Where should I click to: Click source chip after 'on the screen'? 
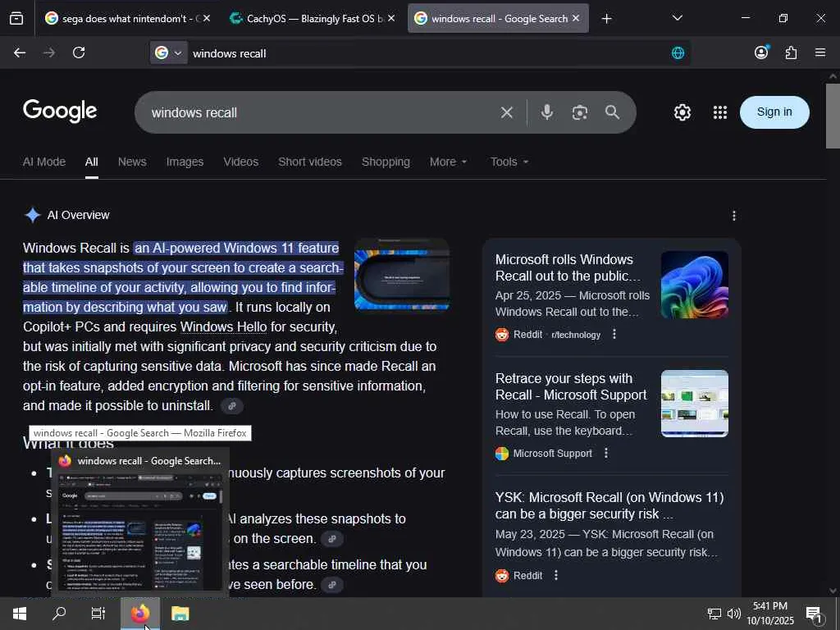tap(332, 539)
